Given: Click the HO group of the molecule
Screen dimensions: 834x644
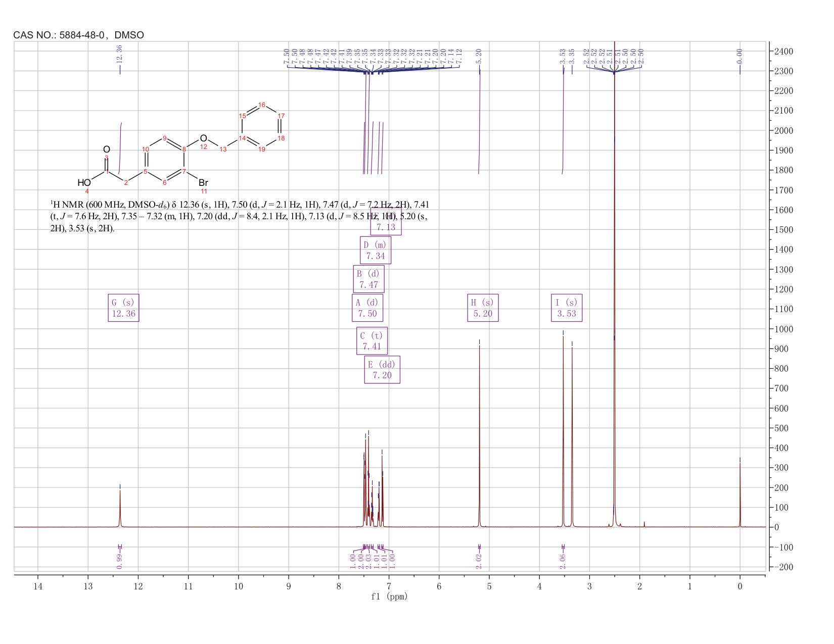Looking at the screenshot, I should [x=84, y=183].
